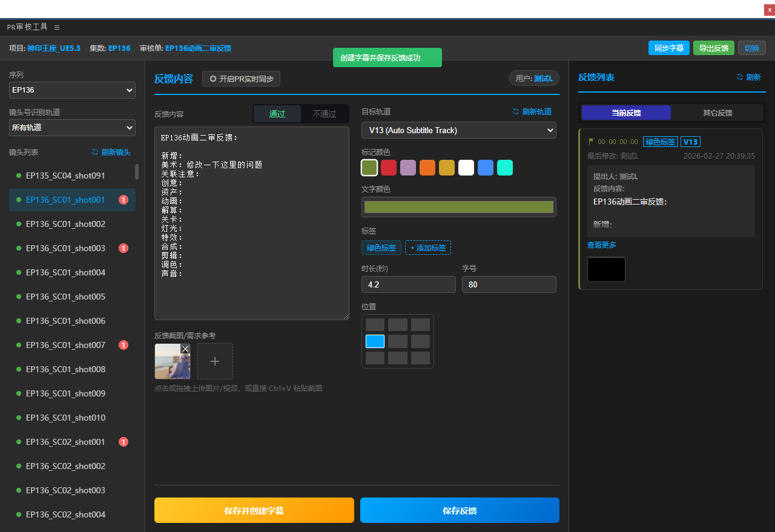Switch to the 其它反馈 tab
The height and width of the screenshot is (532, 775).
717,113
